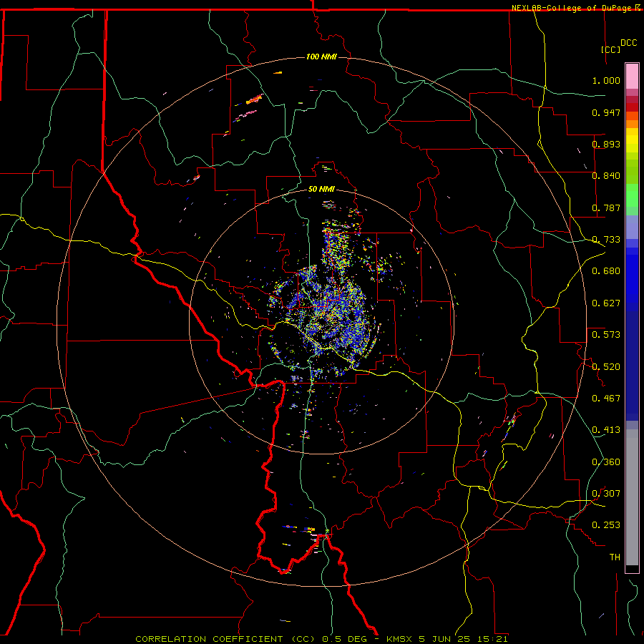The width and height of the screenshot is (644, 644).
Task: Click the [CC] units label
Action: [x=611, y=49]
